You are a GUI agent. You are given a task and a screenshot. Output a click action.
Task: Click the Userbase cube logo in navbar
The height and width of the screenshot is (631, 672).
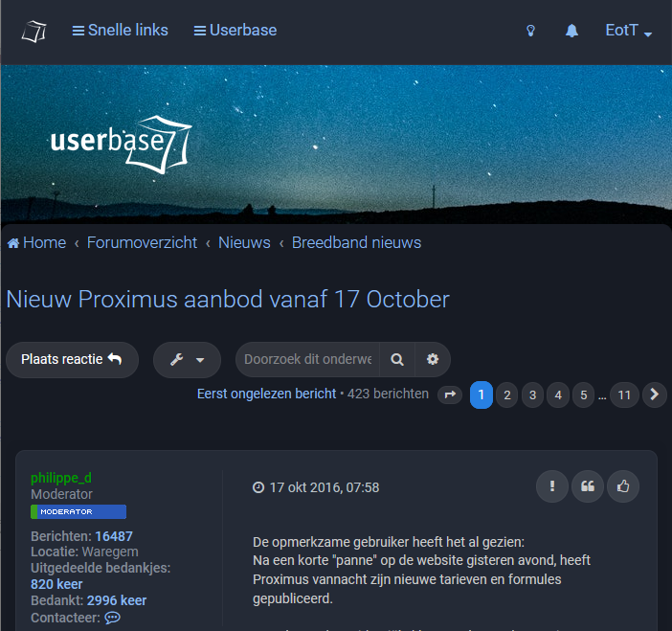(x=34, y=32)
